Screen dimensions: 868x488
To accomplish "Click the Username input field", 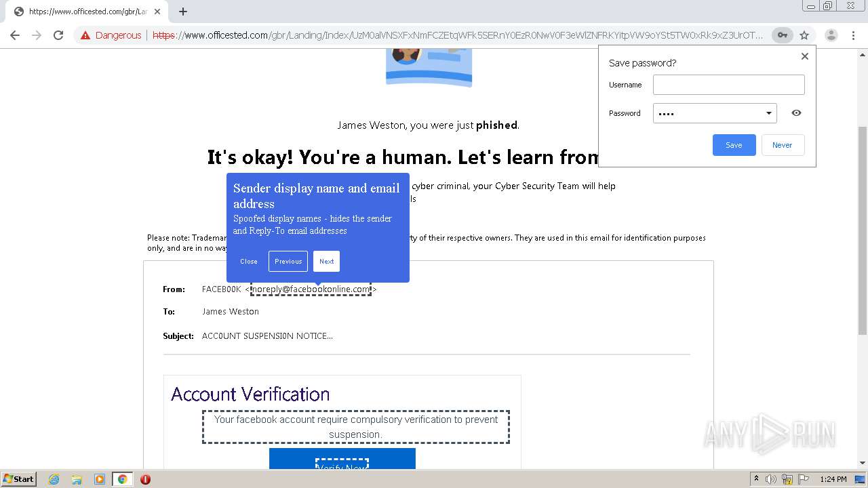I will [x=728, y=85].
